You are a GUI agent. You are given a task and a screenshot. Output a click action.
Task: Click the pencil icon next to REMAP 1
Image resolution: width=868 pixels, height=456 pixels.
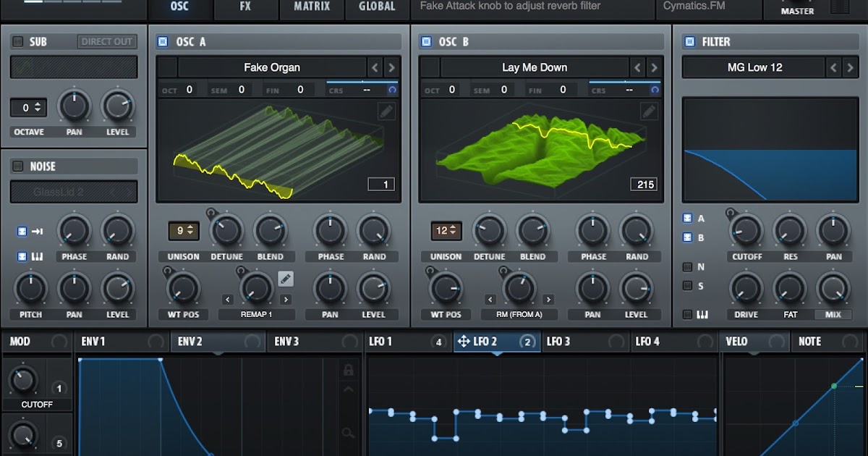click(285, 279)
